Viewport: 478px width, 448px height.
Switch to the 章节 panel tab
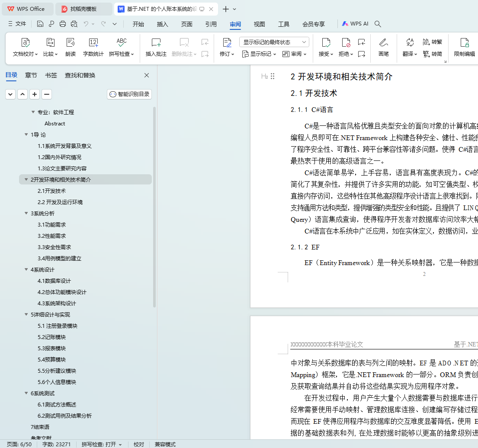(31, 75)
